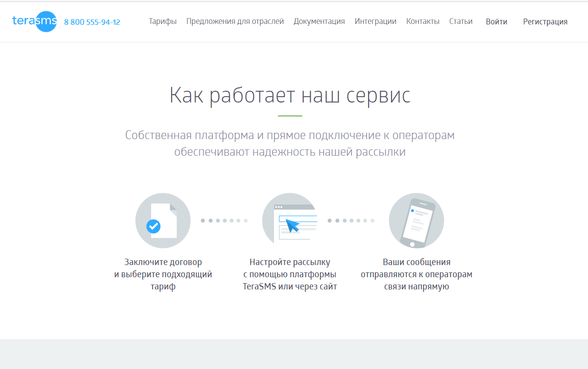Click the terasms logo
588x369 pixels.
(35, 21)
